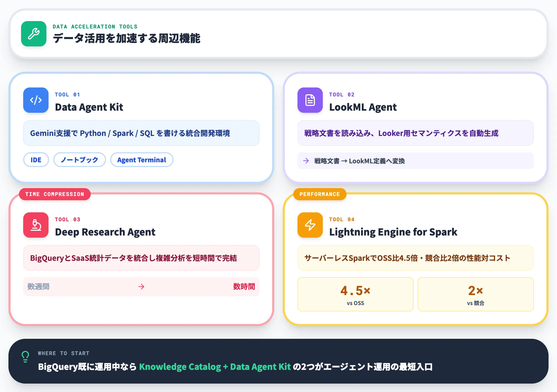Click the 2× vs 競合 stat card

pos(476,294)
